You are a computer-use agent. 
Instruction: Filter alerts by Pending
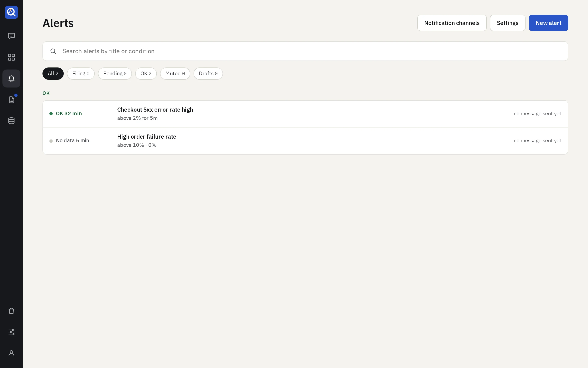115,74
